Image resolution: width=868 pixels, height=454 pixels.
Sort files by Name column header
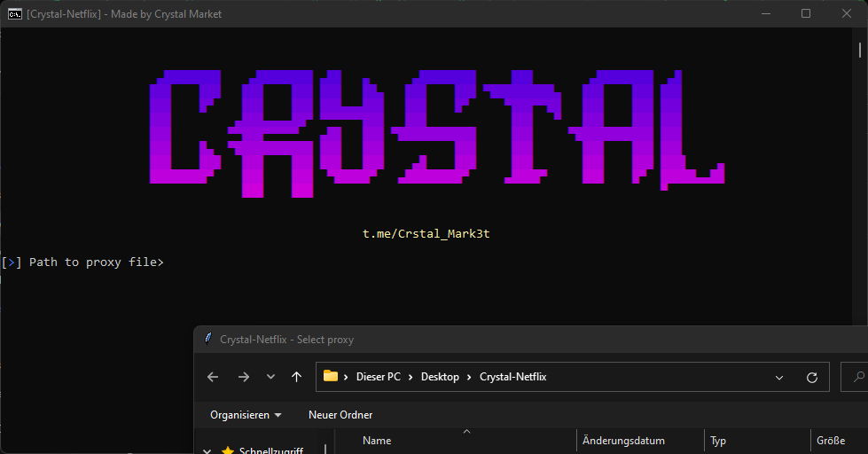377,441
